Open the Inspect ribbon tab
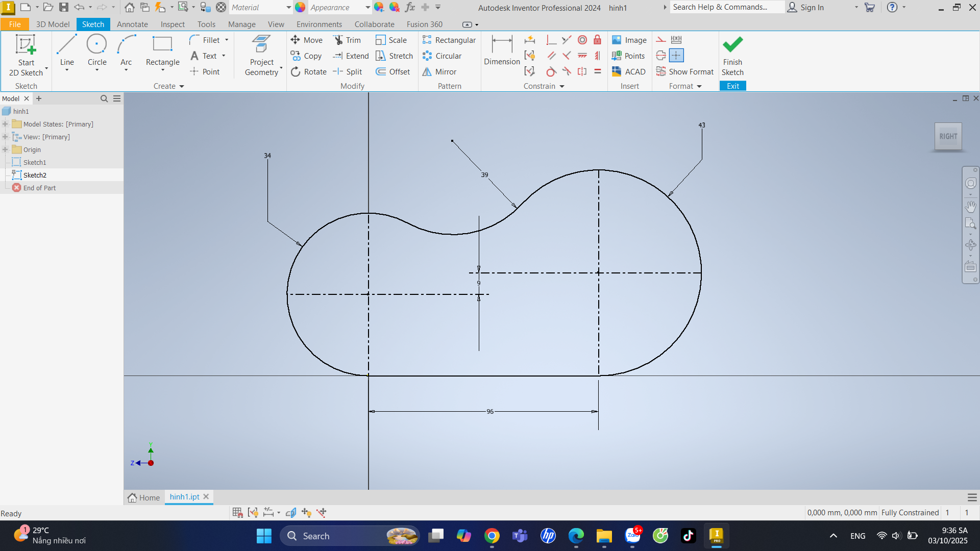 (x=173, y=24)
